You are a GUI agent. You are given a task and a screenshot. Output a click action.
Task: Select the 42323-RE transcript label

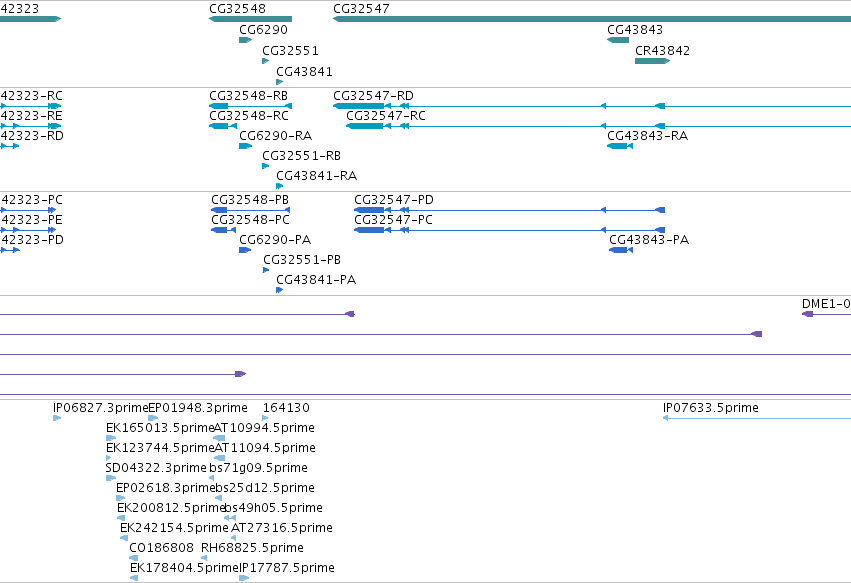(31, 116)
